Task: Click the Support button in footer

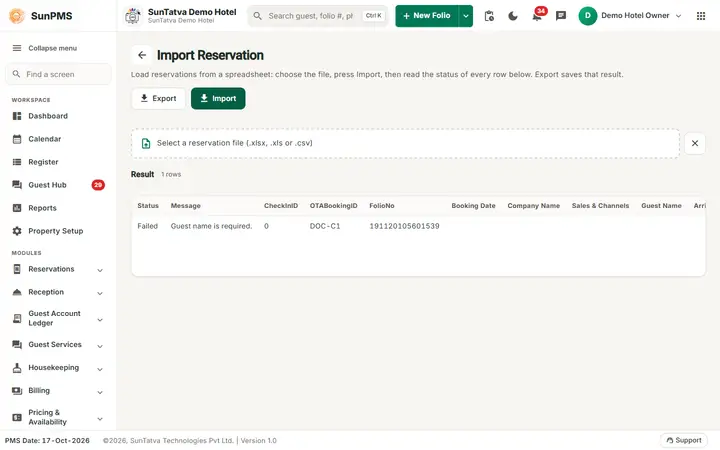Action: point(684,440)
